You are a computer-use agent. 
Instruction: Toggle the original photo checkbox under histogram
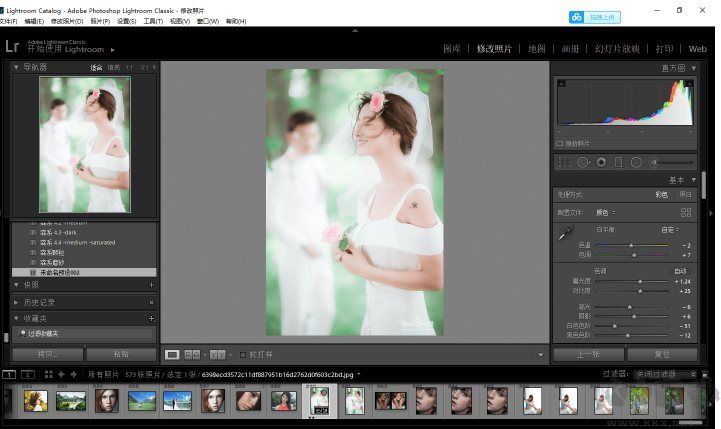click(560, 144)
